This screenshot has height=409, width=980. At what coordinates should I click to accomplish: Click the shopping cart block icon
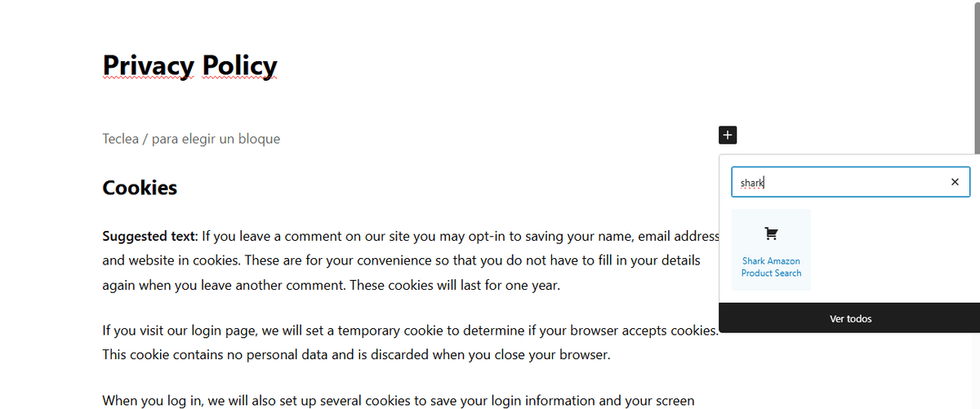pyautogui.click(x=771, y=234)
